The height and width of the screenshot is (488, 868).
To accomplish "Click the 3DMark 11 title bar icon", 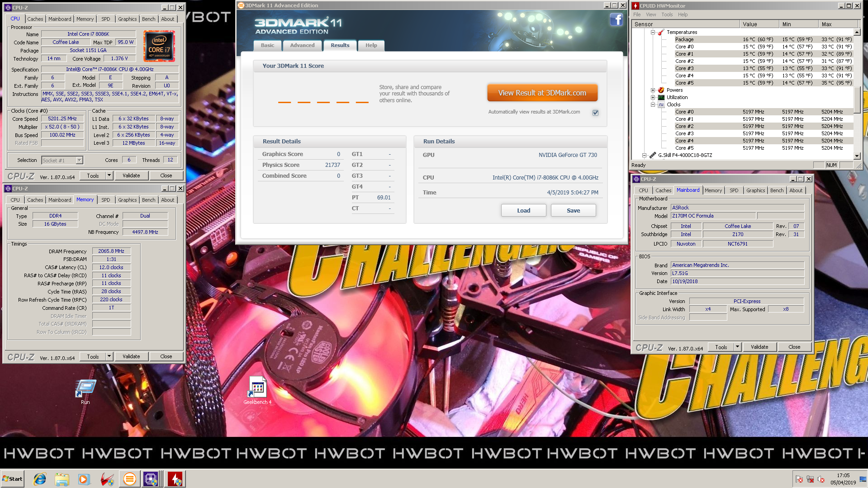I will (x=241, y=5).
